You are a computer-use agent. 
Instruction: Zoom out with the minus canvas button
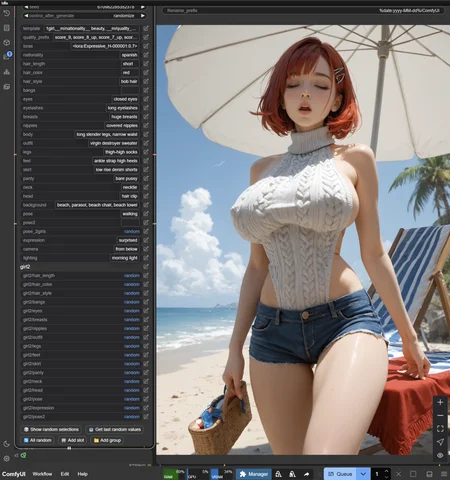(x=440, y=416)
